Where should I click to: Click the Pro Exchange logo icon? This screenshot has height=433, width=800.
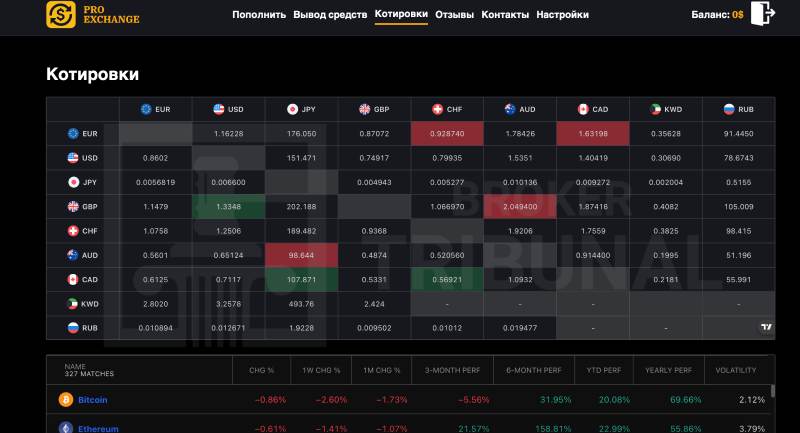tap(61, 14)
